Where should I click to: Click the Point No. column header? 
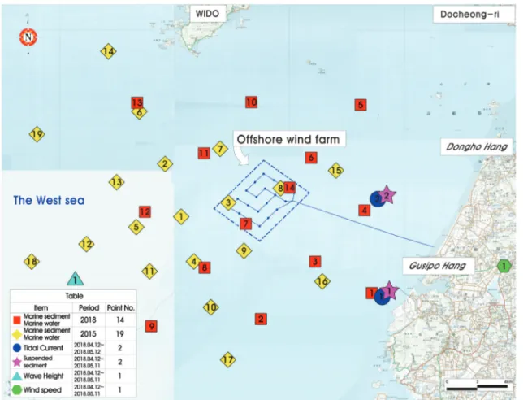[120, 307]
